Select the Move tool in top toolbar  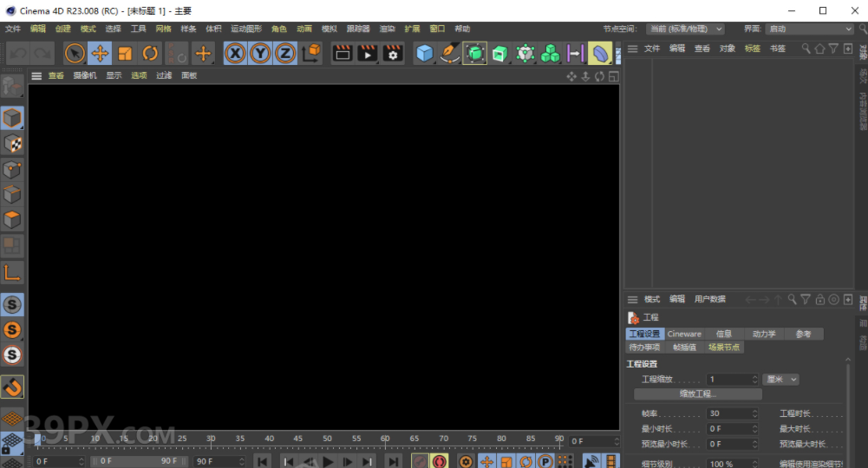pyautogui.click(x=100, y=54)
